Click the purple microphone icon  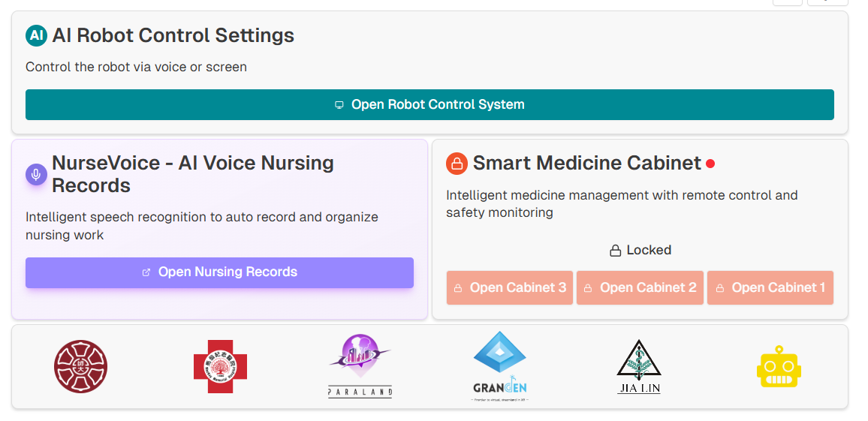pos(36,174)
